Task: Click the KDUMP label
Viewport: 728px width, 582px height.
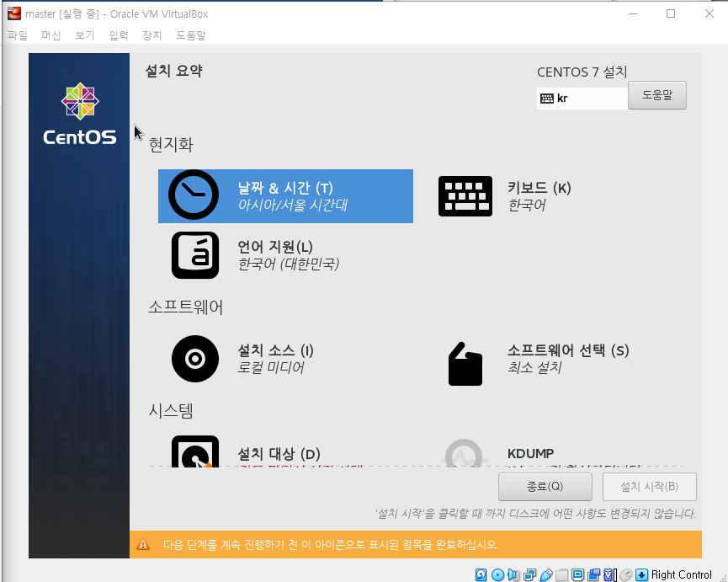Action: (531, 453)
